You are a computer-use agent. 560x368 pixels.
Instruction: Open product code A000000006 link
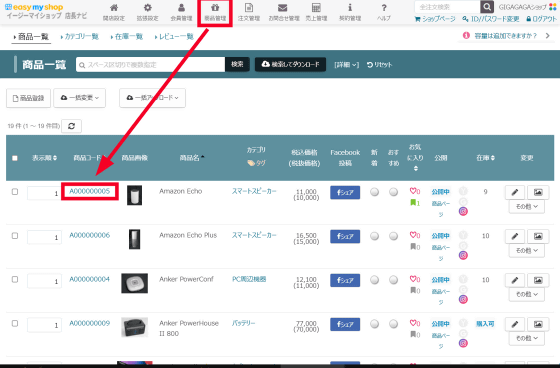point(90,235)
